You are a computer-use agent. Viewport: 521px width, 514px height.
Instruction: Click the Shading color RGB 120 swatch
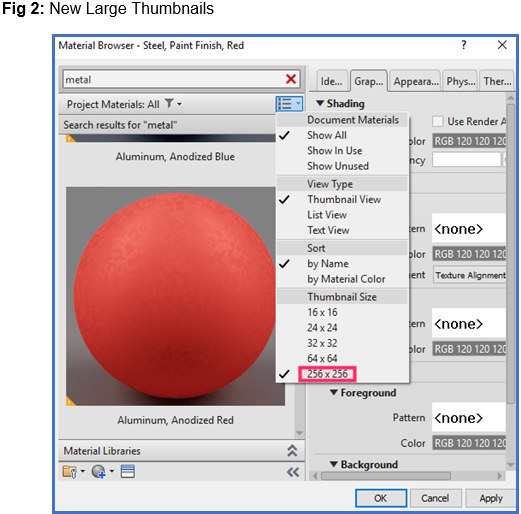click(469, 141)
